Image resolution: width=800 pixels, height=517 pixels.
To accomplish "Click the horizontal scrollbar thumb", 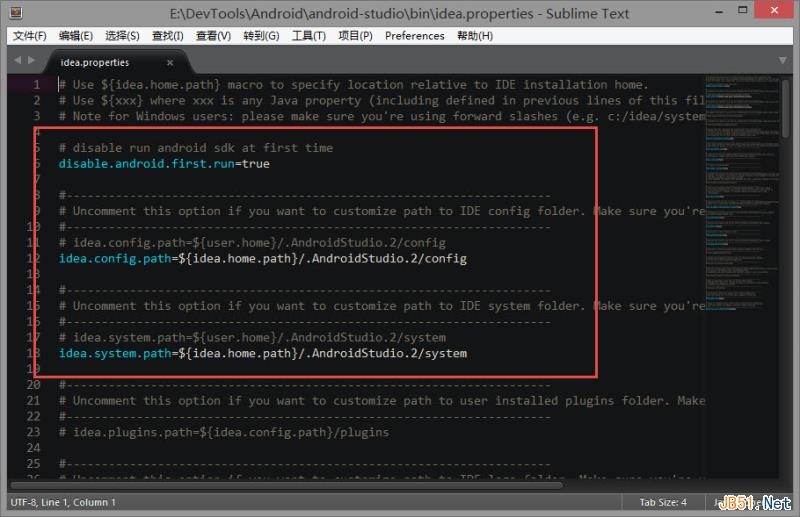I will tap(287, 485).
